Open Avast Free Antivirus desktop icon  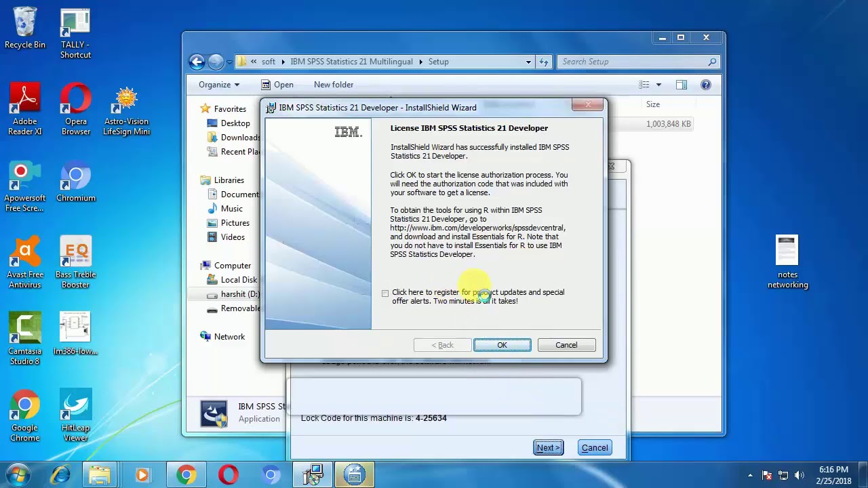pos(25,263)
